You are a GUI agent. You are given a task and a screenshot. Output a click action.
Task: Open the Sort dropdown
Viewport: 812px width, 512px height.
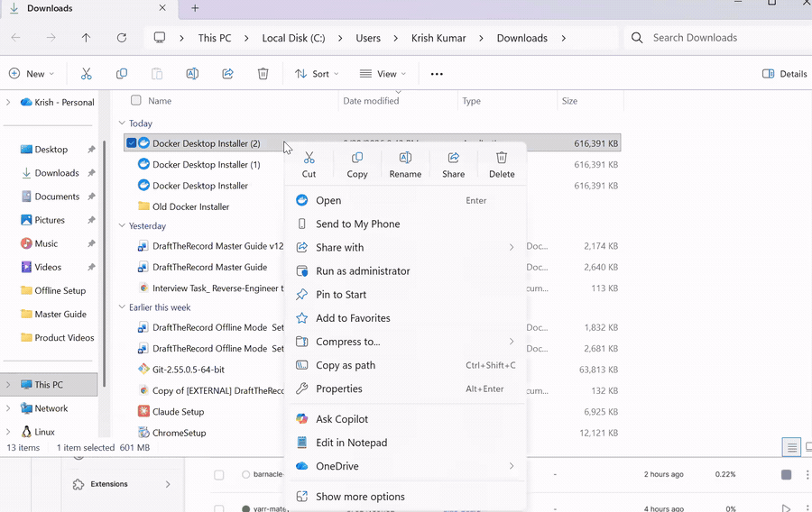(317, 74)
